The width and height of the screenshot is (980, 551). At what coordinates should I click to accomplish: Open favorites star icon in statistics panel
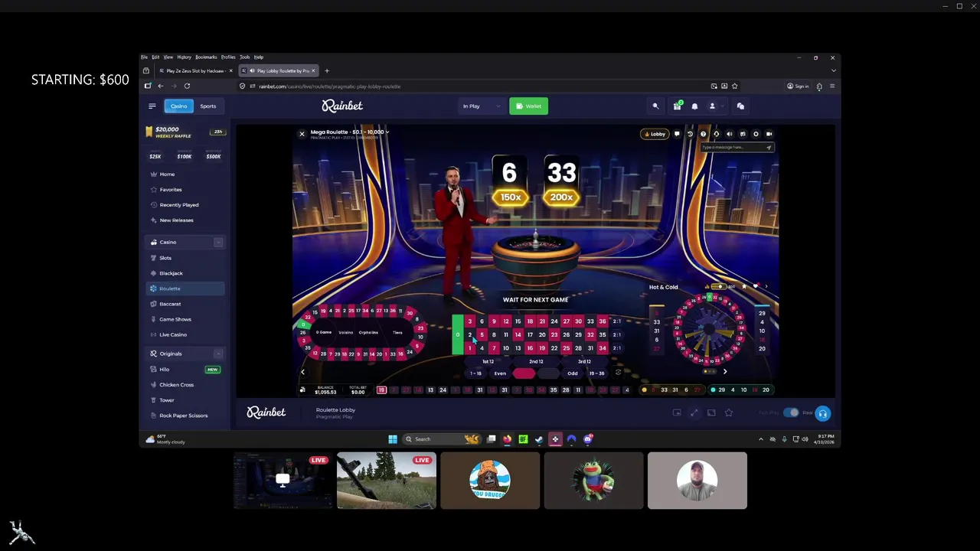tap(744, 287)
